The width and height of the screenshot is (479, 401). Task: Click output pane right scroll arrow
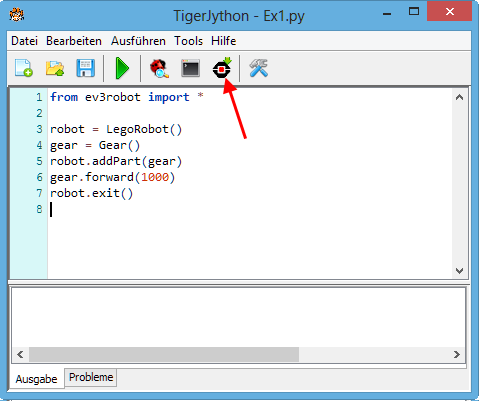pos(457,354)
